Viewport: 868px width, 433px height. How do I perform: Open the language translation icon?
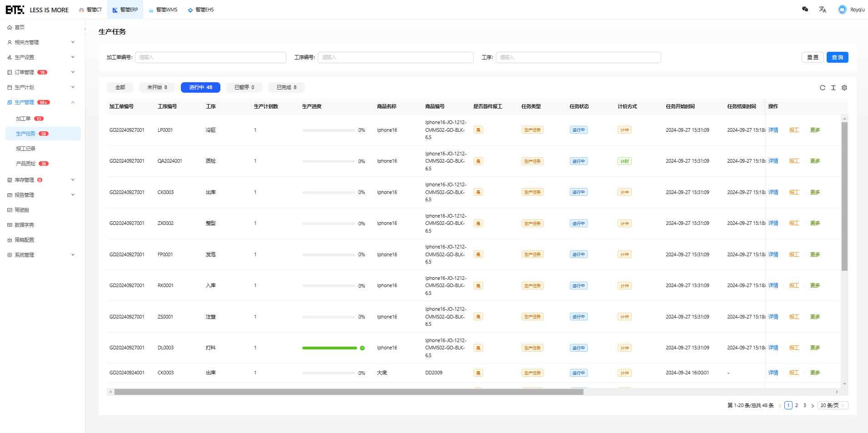tap(823, 9)
